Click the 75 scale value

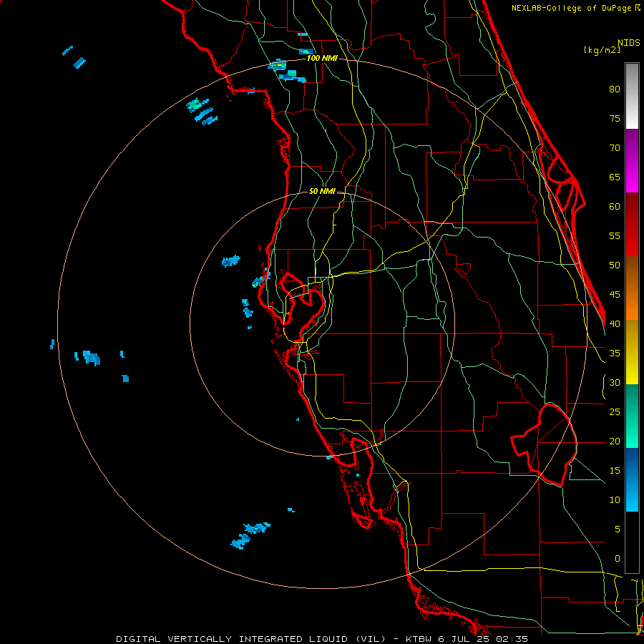[x=615, y=118]
